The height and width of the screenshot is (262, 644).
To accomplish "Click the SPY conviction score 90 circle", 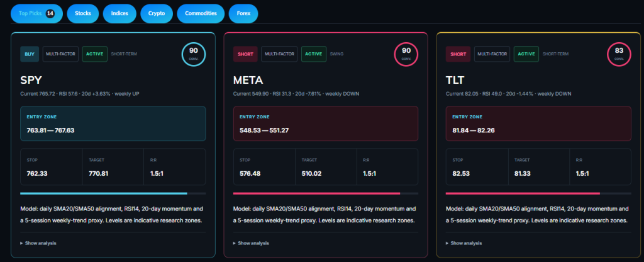I will click(194, 54).
